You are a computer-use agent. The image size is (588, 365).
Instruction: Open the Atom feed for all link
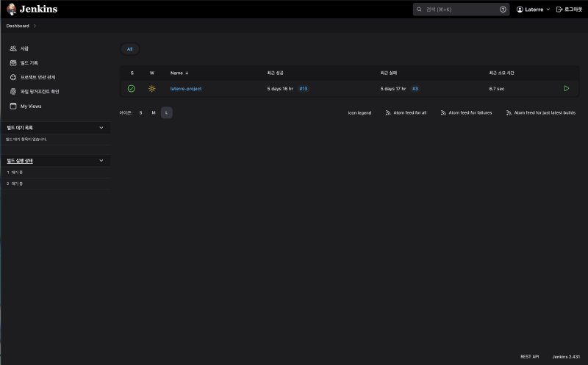click(410, 113)
